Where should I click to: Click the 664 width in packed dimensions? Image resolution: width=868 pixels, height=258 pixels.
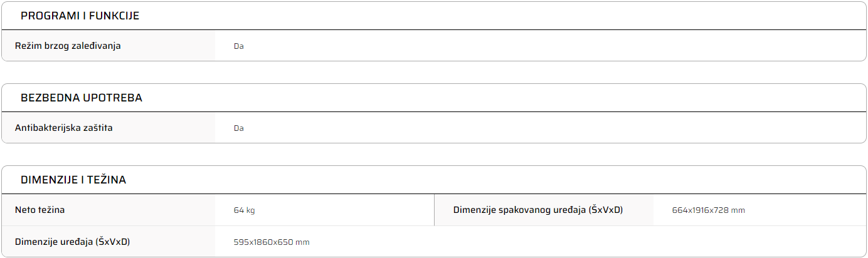pyautogui.click(x=679, y=210)
